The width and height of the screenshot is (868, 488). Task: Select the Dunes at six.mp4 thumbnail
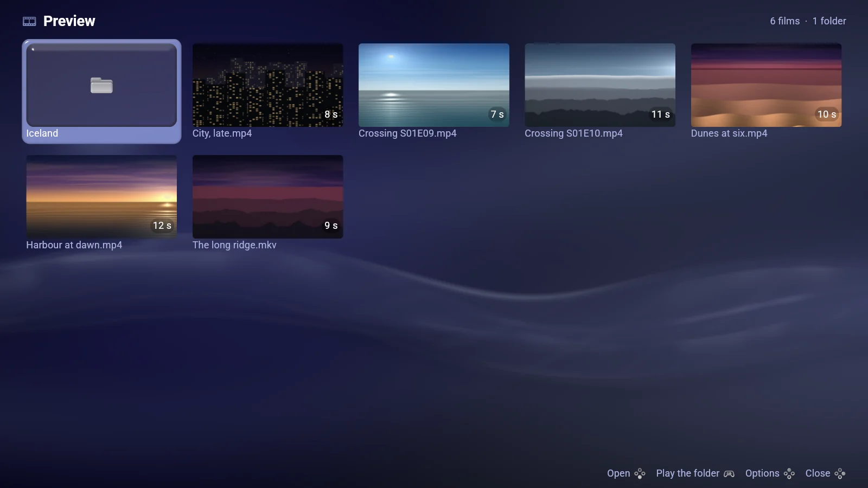(x=766, y=85)
